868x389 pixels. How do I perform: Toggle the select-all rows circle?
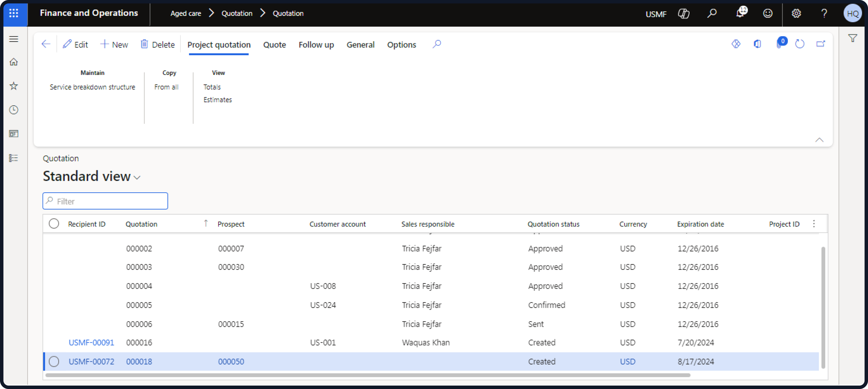[x=54, y=224]
